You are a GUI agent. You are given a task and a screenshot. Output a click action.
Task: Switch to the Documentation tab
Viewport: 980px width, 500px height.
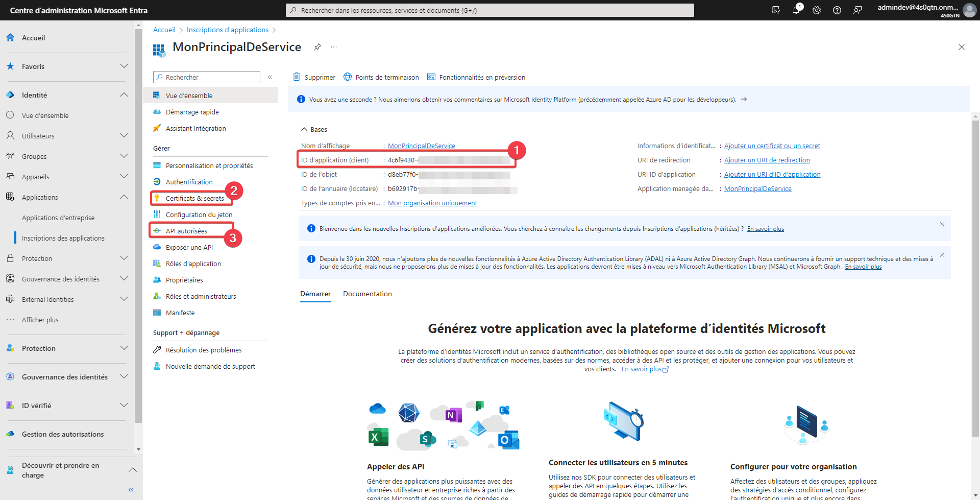coord(367,294)
